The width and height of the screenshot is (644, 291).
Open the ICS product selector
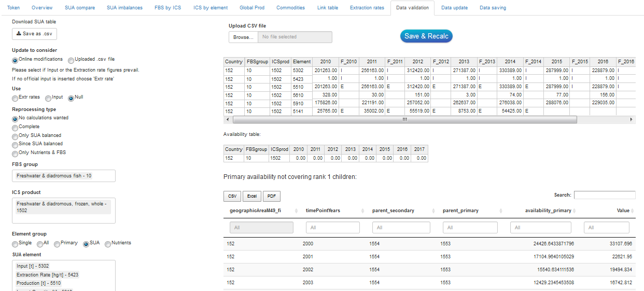tap(63, 210)
